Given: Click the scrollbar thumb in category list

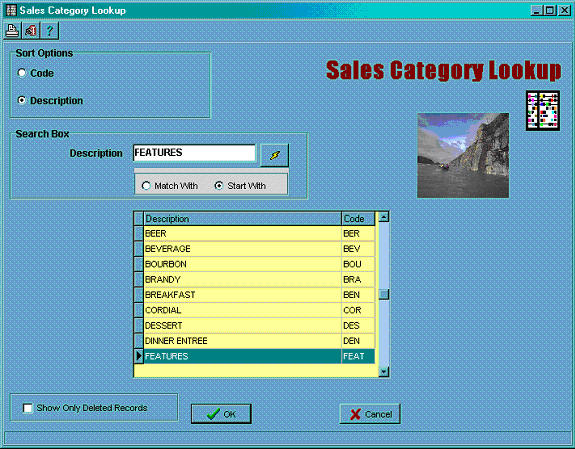Looking at the screenshot, I should point(384,294).
